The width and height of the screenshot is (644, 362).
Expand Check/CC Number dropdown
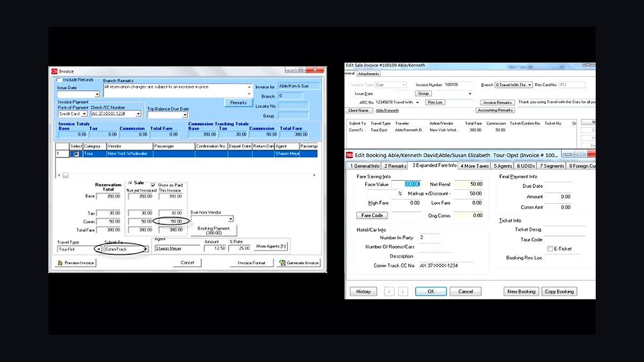pos(138,114)
